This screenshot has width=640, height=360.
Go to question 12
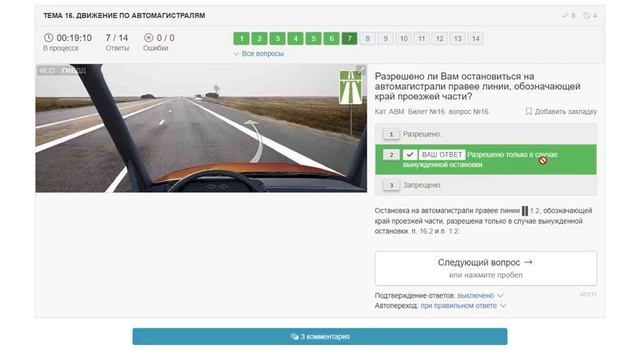[x=440, y=39]
